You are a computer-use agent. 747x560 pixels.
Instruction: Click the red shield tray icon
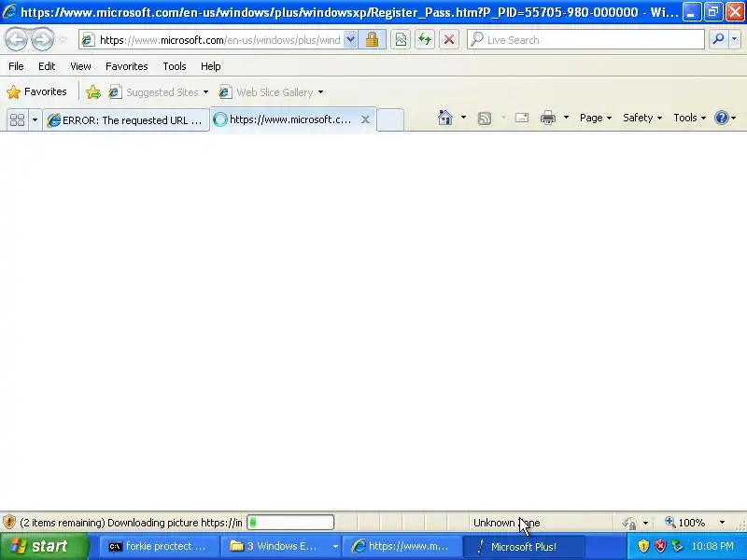point(660,546)
